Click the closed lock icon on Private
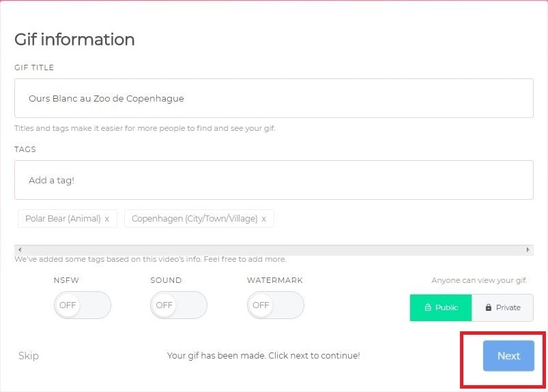Image resolution: width=548 pixels, height=392 pixels. (489, 307)
